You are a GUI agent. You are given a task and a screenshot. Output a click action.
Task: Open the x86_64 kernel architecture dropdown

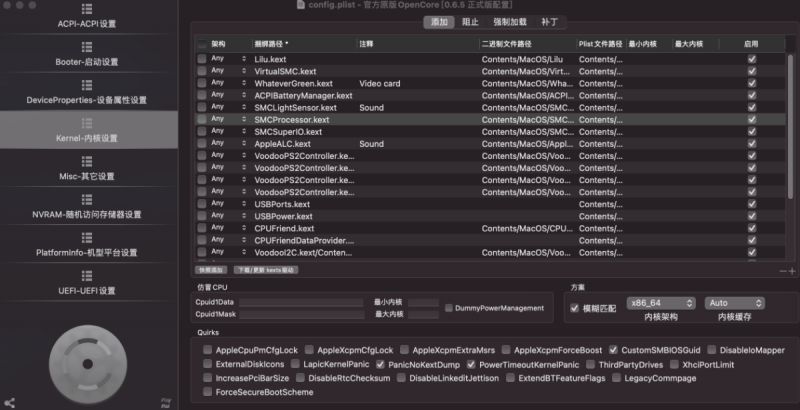click(661, 303)
